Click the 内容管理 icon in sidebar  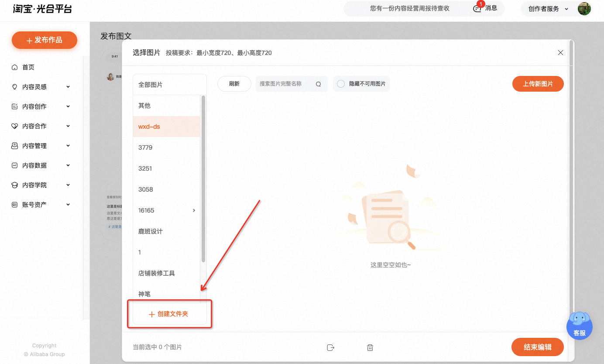click(15, 146)
